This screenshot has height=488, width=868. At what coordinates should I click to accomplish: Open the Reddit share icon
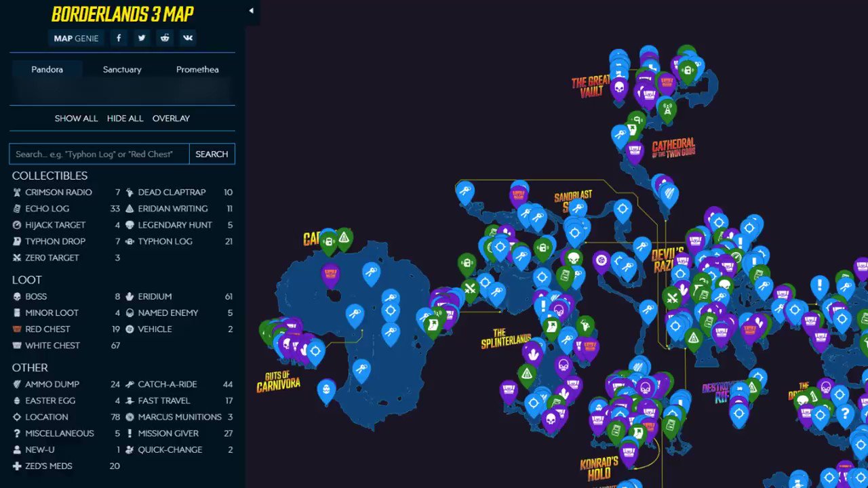coord(165,38)
